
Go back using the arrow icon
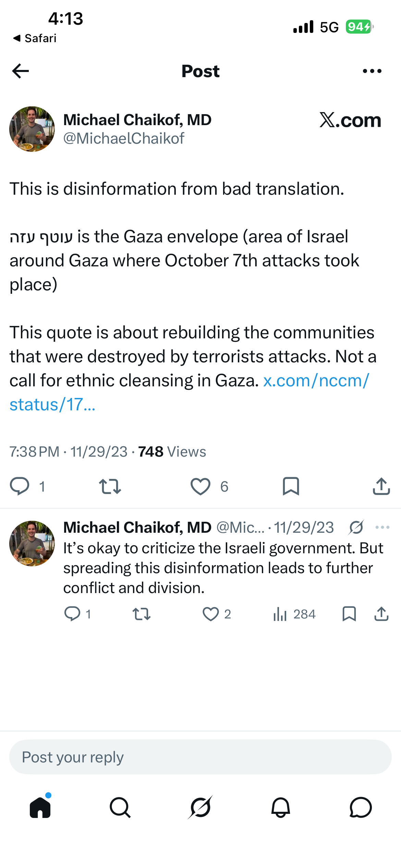(20, 71)
